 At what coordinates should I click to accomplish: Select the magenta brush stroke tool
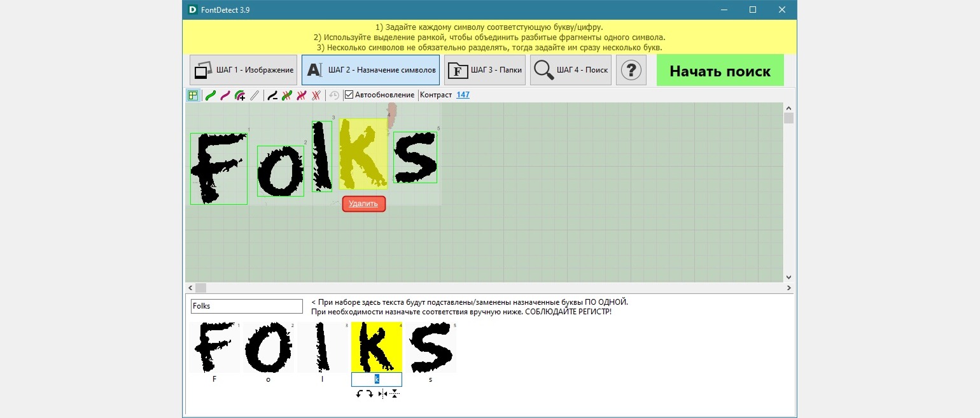pos(225,95)
